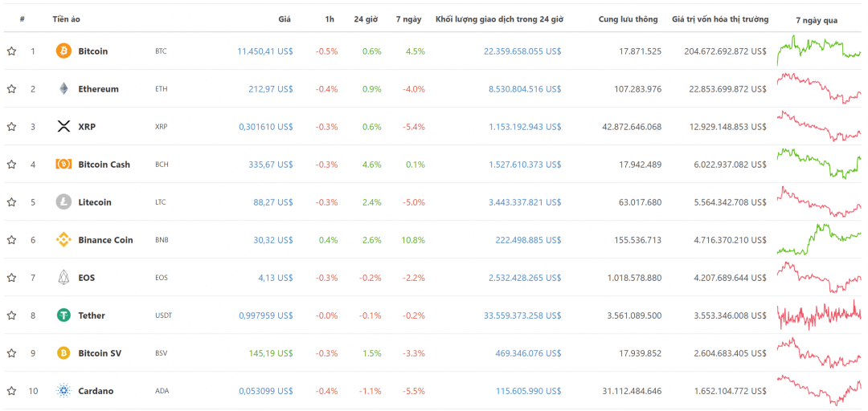Click the Bitcoin SV gold logo
Screen dimensions: 868x411
(x=63, y=353)
